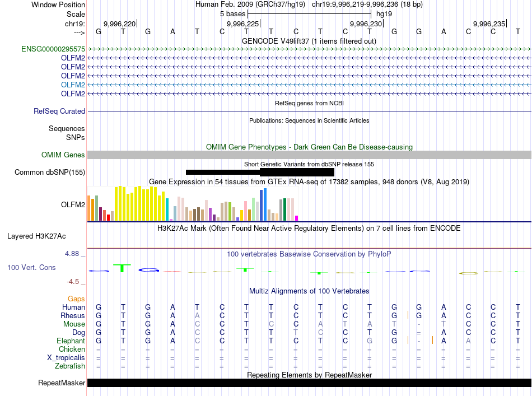Viewport: 532px width, 396px height.
Task: Click the -4.5 PhyloP minimum value
Action: pos(73,281)
